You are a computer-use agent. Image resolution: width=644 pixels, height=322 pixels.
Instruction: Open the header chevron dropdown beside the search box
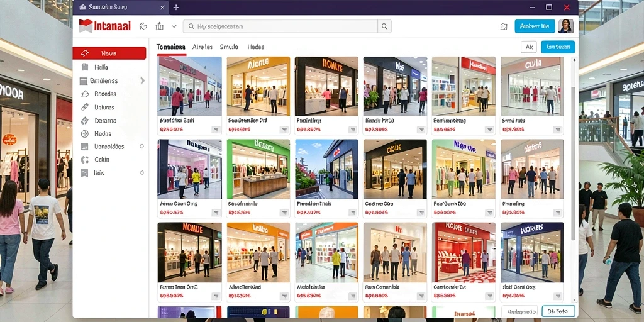(x=174, y=26)
